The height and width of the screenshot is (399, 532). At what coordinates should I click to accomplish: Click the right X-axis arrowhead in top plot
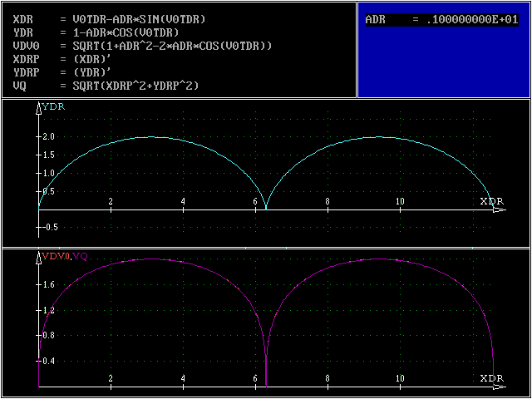coord(500,209)
